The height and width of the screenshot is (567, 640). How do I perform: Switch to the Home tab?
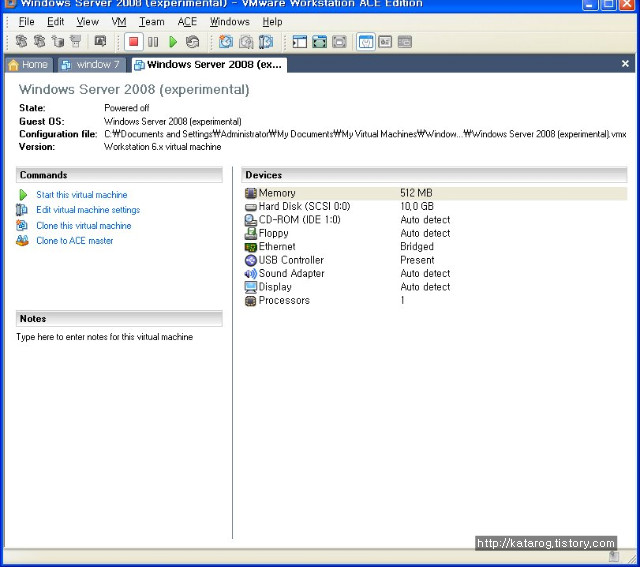click(29, 64)
